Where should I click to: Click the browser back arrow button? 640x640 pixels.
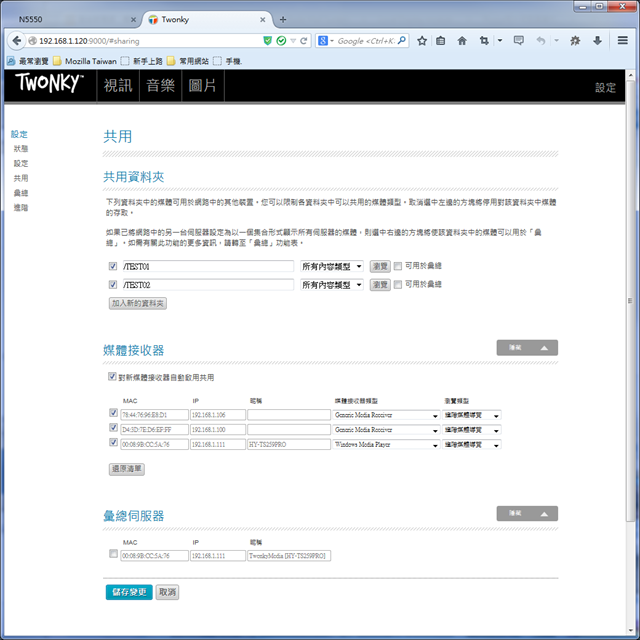(16, 41)
